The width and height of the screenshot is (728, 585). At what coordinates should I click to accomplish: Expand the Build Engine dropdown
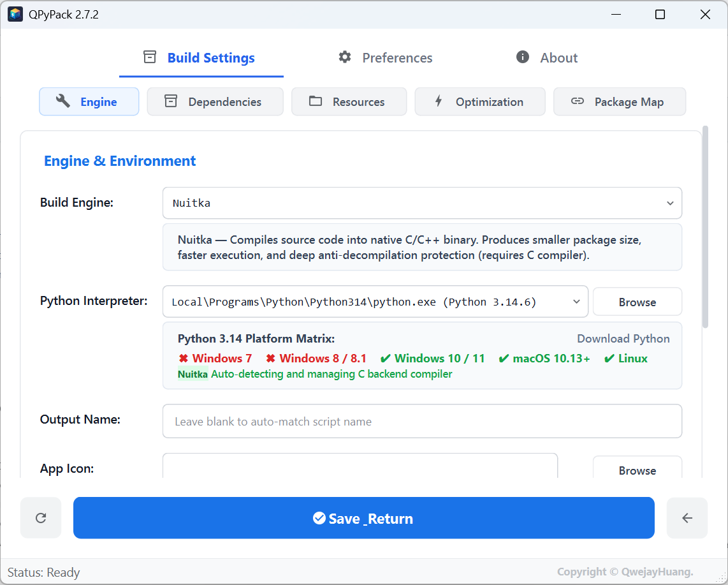(422, 203)
